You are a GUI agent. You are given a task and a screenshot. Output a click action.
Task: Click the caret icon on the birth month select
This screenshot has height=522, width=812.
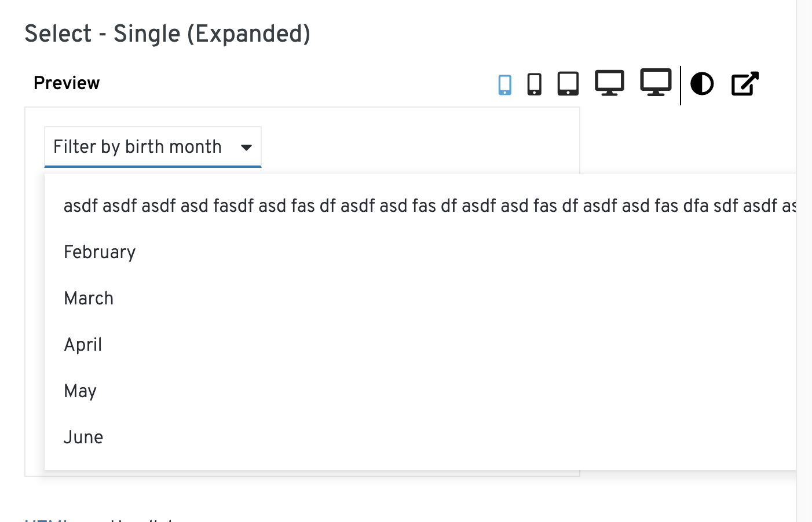coord(247,146)
